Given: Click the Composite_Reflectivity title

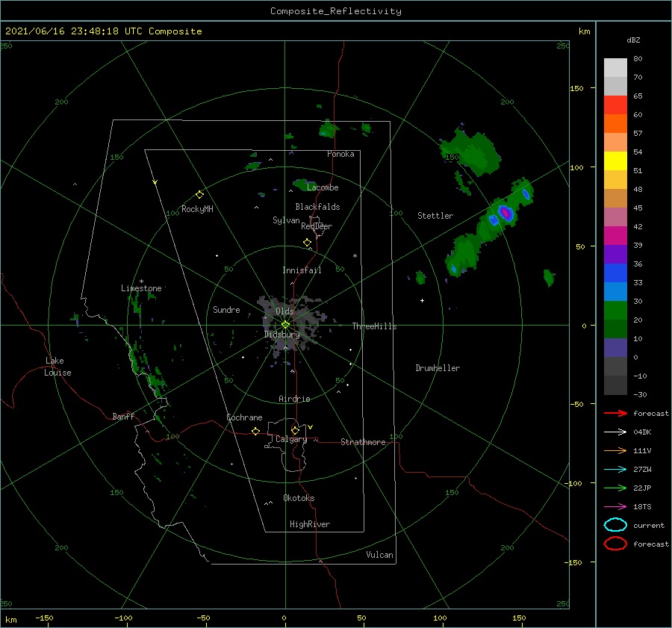Looking at the screenshot, I should click(336, 11).
